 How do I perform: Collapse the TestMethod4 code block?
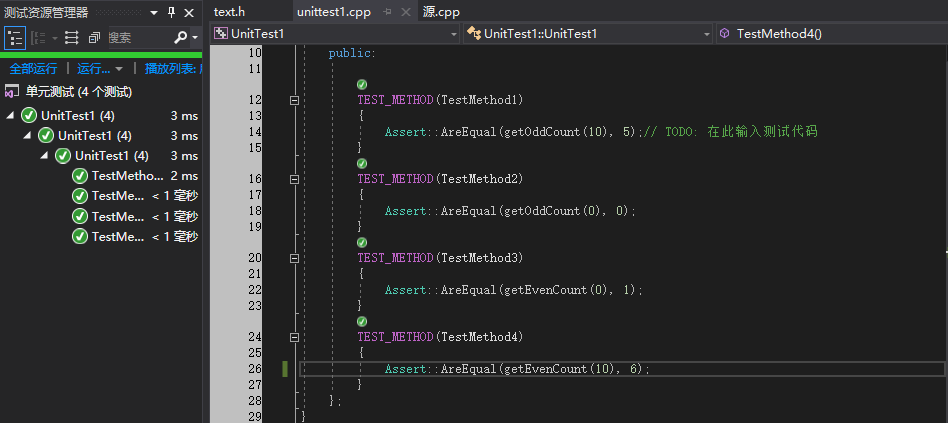[x=294, y=337]
